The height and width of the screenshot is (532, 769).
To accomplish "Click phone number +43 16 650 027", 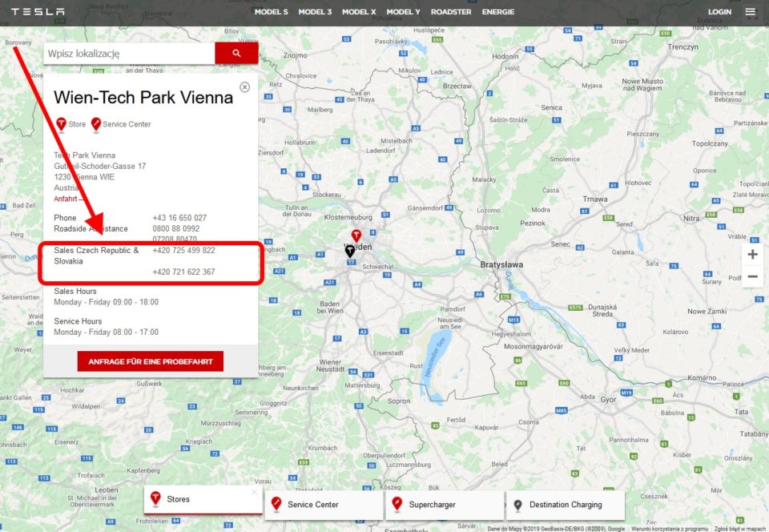I will [x=179, y=218].
